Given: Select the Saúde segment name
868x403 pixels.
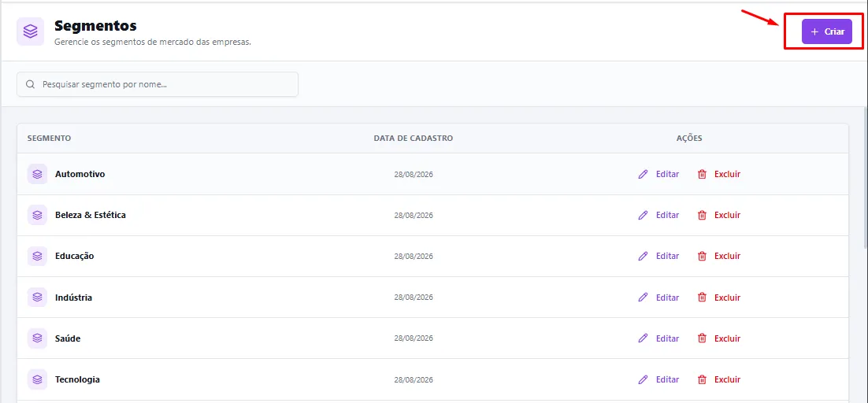Looking at the screenshot, I should tap(68, 338).
